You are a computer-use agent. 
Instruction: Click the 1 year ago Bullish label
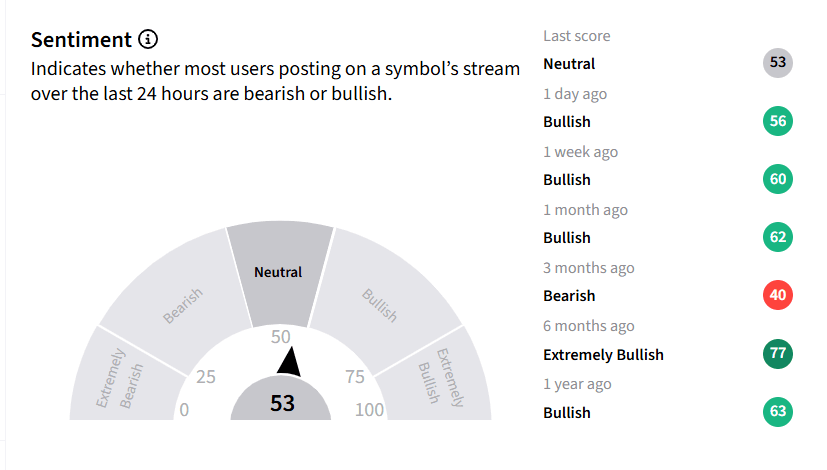tap(567, 413)
